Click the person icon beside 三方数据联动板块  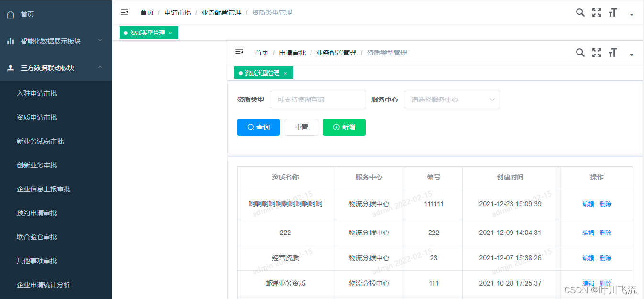(x=11, y=67)
